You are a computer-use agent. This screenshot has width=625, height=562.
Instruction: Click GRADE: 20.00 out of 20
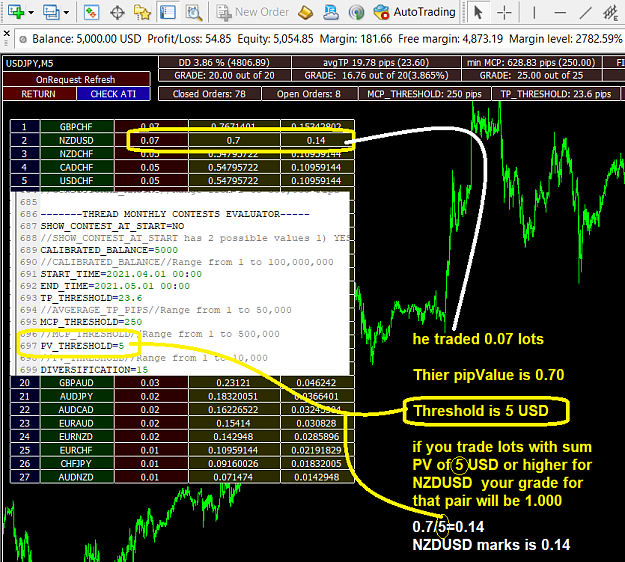pyautogui.click(x=224, y=75)
